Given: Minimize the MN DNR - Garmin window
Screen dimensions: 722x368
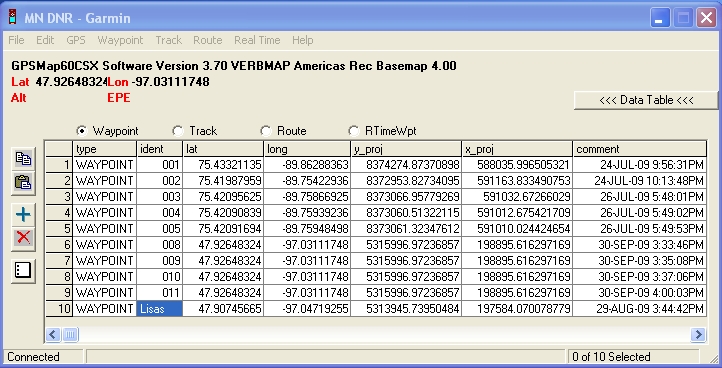Looking at the screenshot, I should point(660,18).
